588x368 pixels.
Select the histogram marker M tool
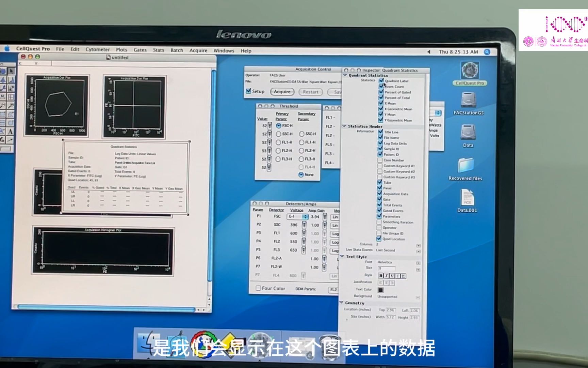[x=3, y=97]
